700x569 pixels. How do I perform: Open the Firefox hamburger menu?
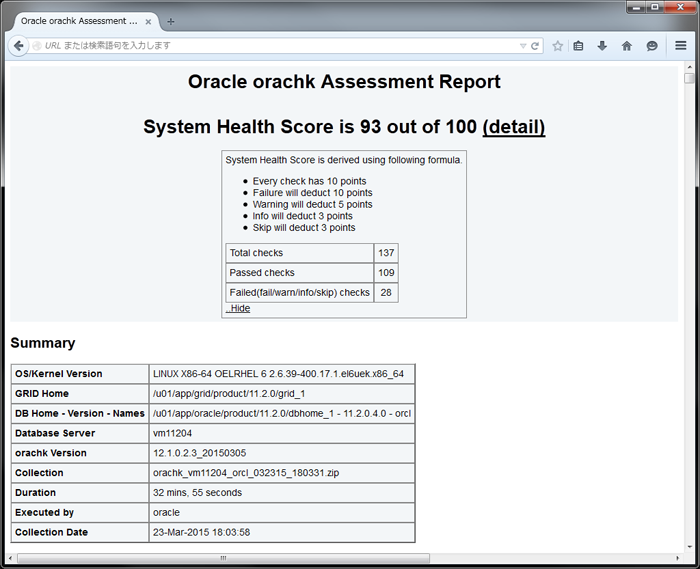point(680,46)
